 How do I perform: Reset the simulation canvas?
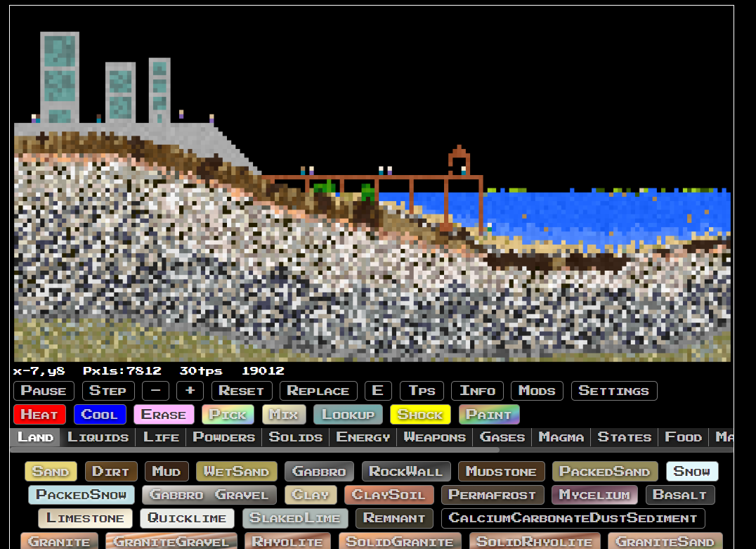tap(242, 391)
